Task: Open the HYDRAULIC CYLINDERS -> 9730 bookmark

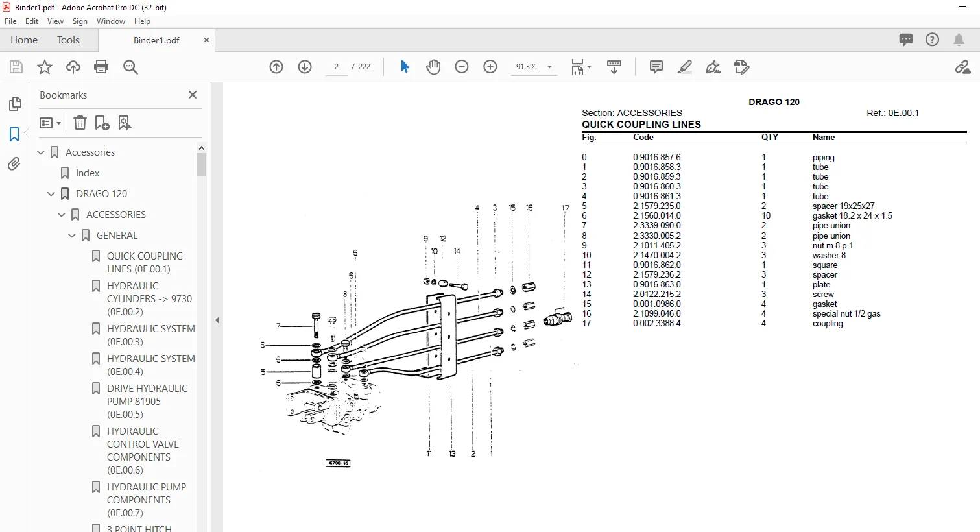Action: 149,299
